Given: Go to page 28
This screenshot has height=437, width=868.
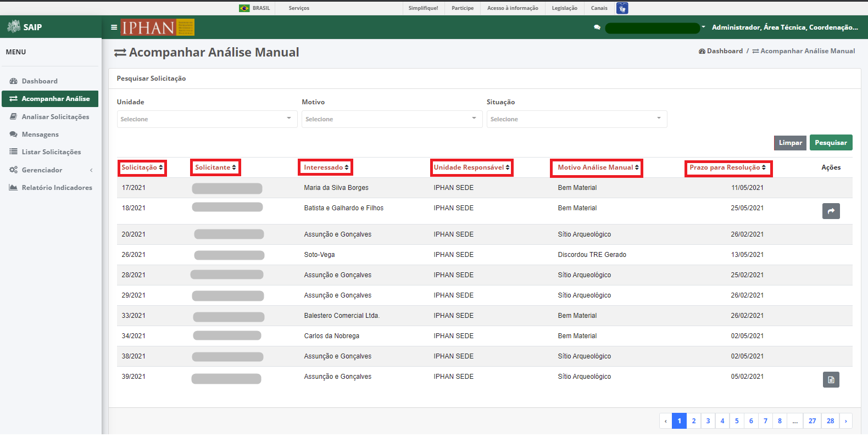Looking at the screenshot, I should click(830, 421).
